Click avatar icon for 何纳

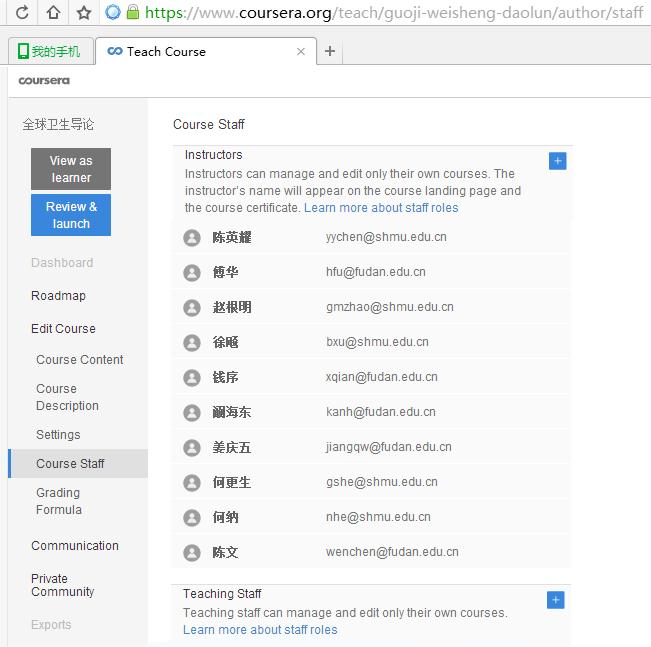pos(192,518)
